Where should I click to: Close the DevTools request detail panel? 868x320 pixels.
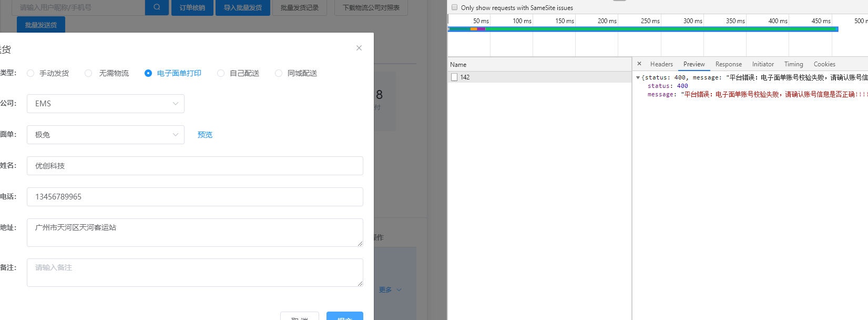[639, 64]
